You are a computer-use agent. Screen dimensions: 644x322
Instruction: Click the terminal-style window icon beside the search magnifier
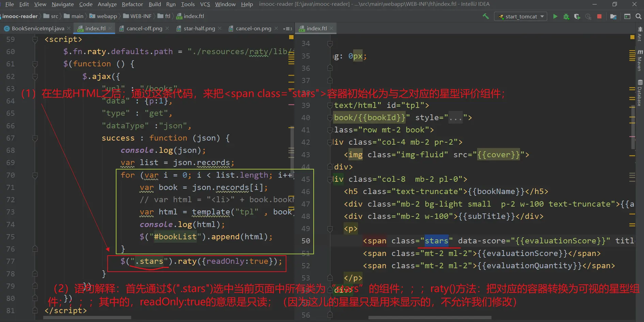[627, 16]
